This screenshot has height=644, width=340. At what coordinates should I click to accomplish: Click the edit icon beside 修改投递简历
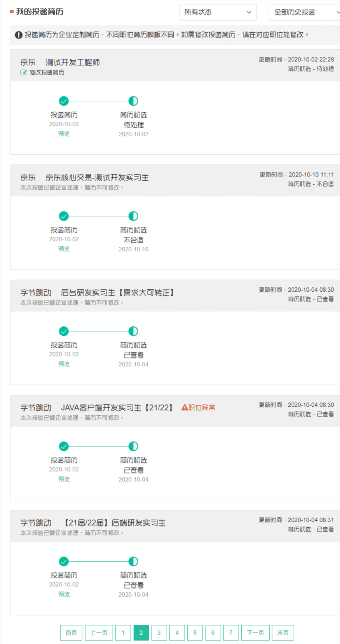point(23,73)
